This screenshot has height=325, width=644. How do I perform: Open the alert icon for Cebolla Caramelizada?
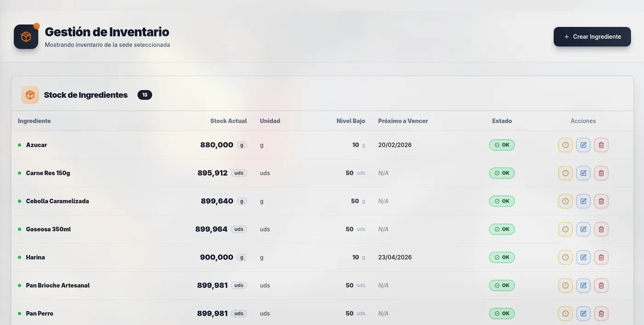[565, 201]
